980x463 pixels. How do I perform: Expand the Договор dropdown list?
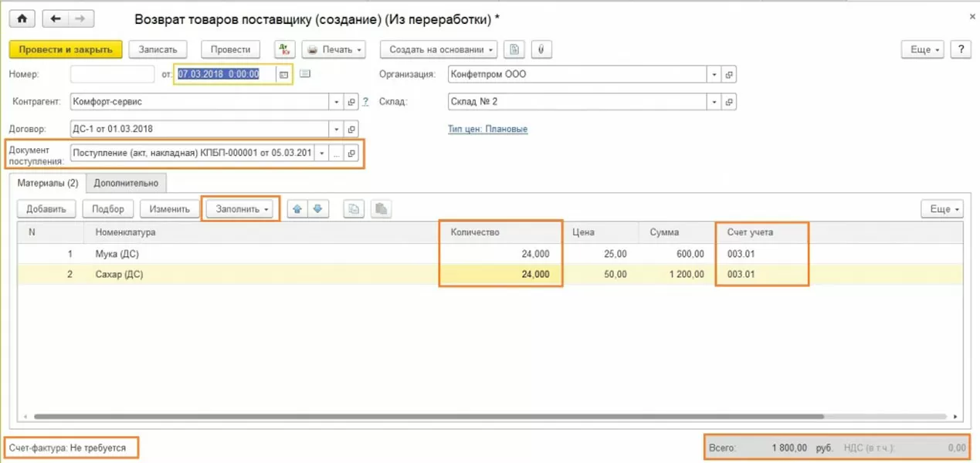(336, 129)
